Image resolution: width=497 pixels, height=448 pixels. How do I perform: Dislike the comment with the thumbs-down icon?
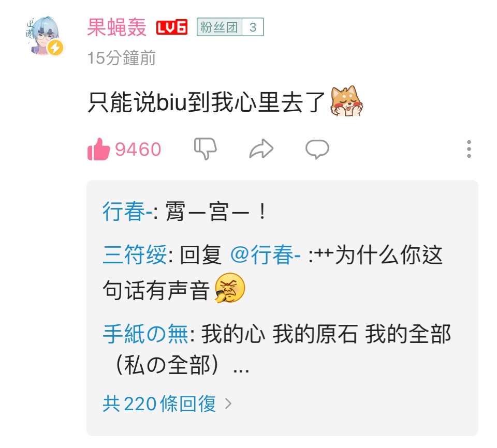pos(206,148)
